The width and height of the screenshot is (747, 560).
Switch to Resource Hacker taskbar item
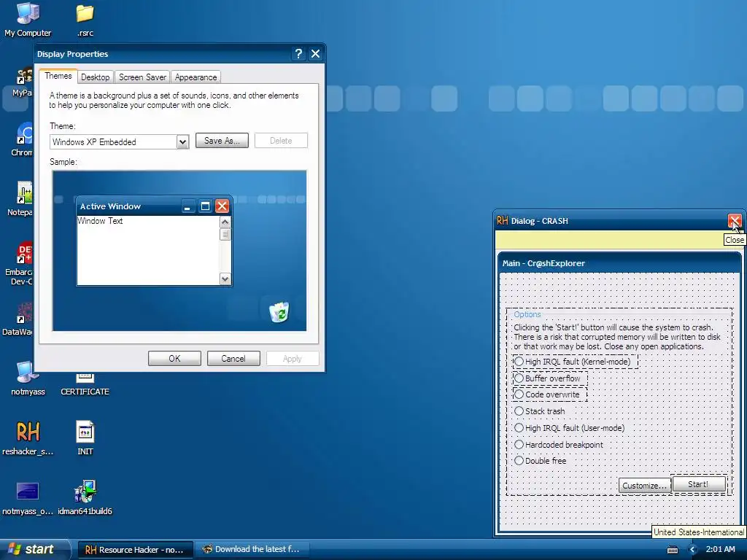point(135,550)
